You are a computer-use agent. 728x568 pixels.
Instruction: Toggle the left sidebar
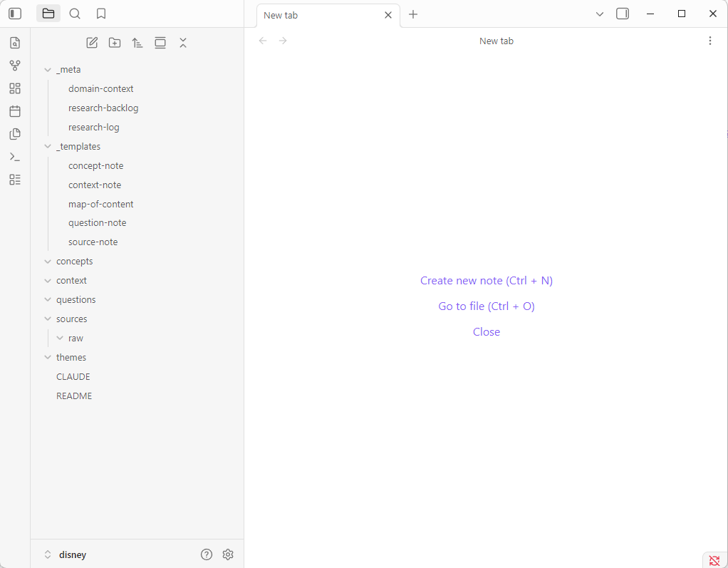pos(15,14)
